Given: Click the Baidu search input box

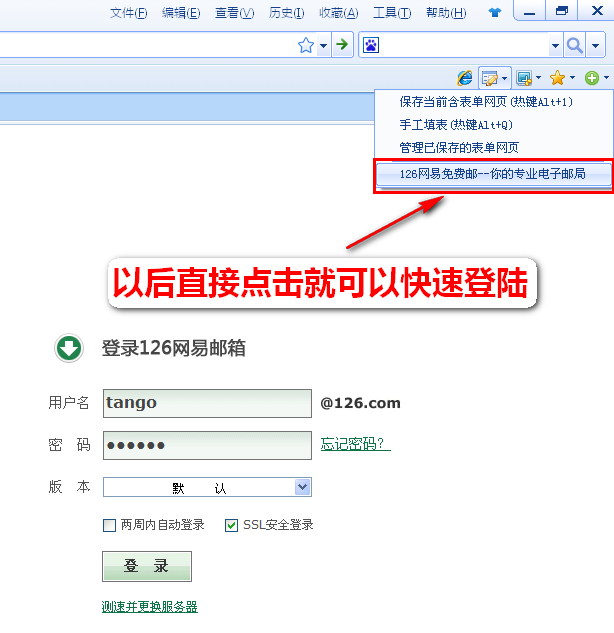Looking at the screenshot, I should (x=464, y=45).
